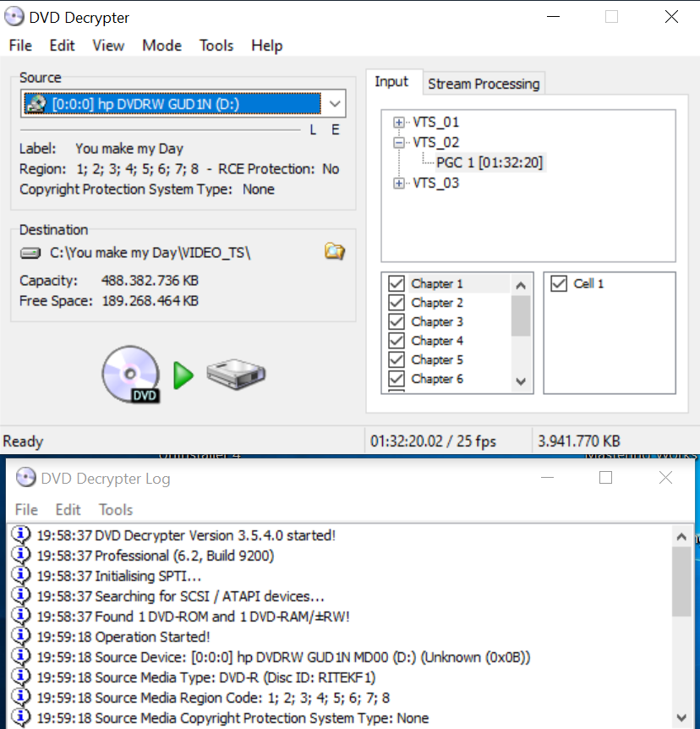Open the Help menu
Screen dimensions: 700x729
tap(267, 46)
